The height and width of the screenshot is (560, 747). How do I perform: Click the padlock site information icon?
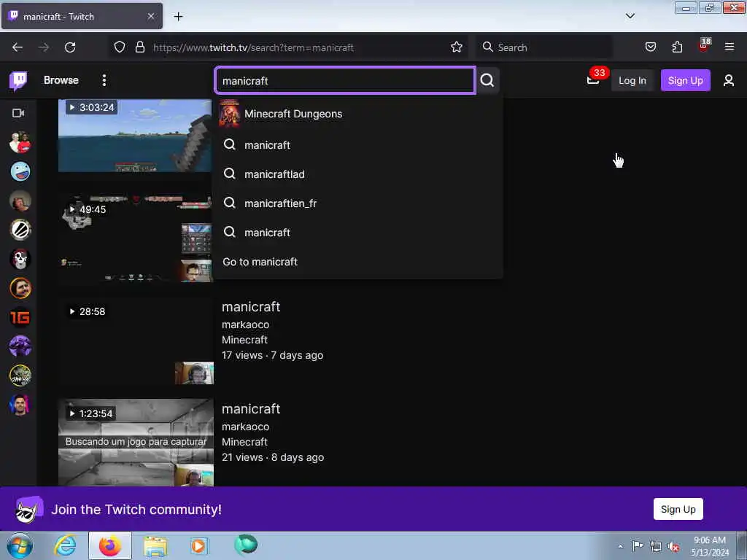(139, 47)
